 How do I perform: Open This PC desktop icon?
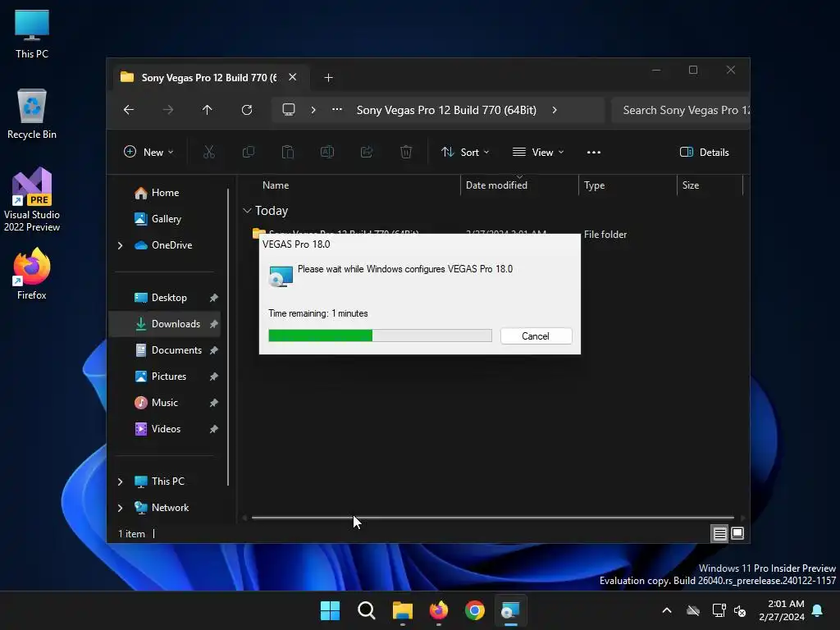(x=32, y=34)
